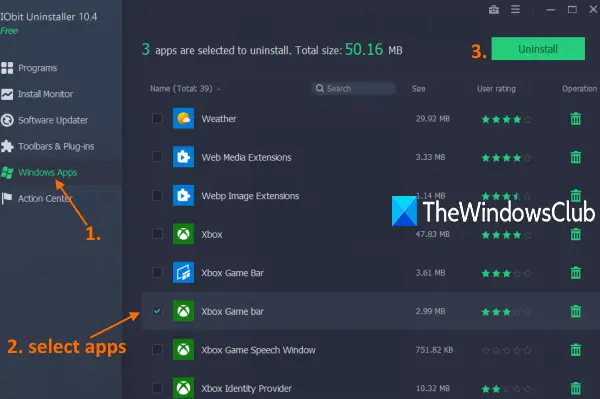Sort by User rating column header
The image size is (600, 399).
[x=496, y=89]
